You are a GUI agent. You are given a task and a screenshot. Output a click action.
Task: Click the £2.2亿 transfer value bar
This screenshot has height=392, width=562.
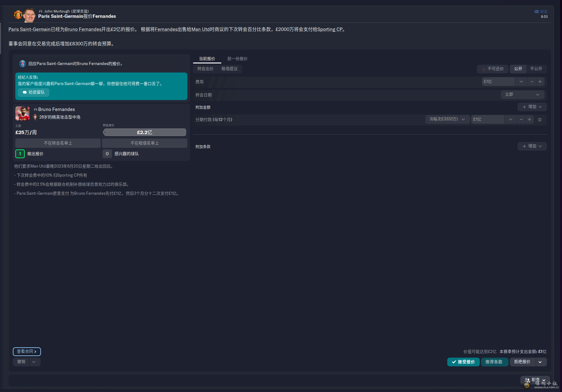[144, 133]
